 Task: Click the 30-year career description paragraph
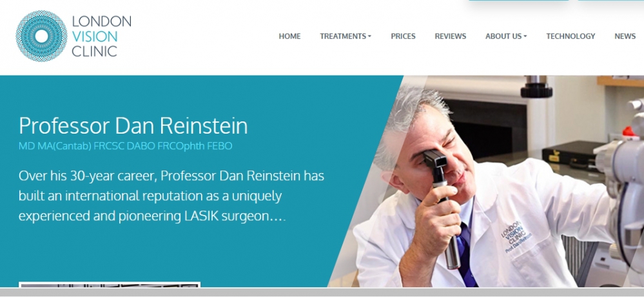point(171,196)
